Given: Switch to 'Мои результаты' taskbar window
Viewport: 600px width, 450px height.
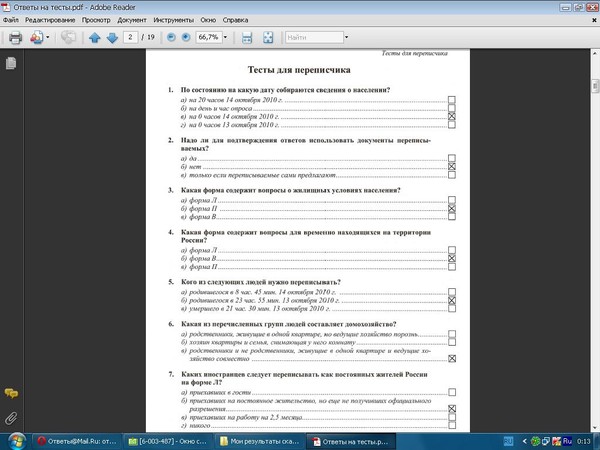Looking at the screenshot, I should point(259,441).
